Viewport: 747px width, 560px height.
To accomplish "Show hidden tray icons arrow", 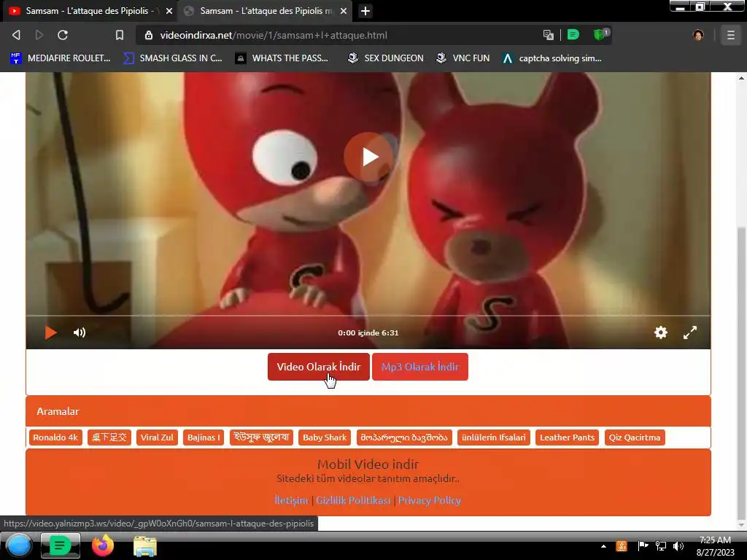I will (x=603, y=546).
